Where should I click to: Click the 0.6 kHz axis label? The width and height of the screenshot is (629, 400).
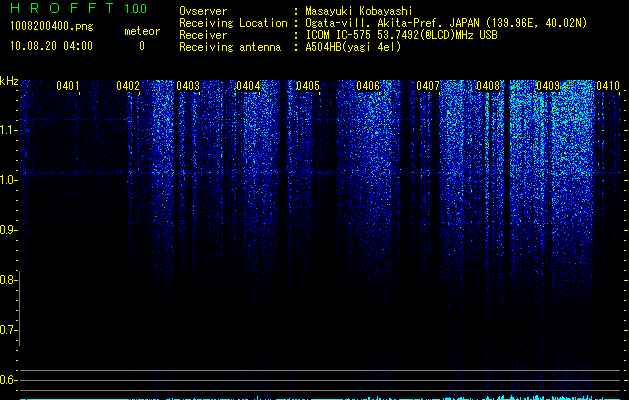(x=8, y=380)
